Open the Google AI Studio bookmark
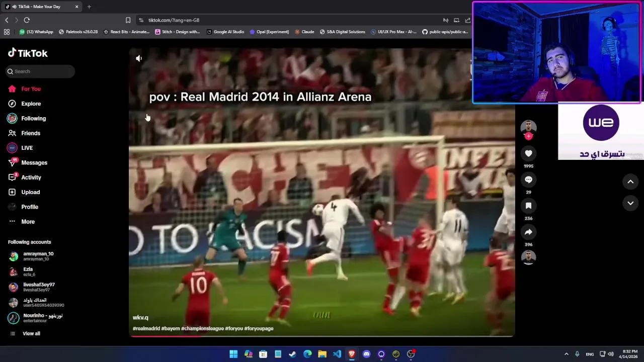Image resolution: width=644 pixels, height=362 pixels. (225, 32)
